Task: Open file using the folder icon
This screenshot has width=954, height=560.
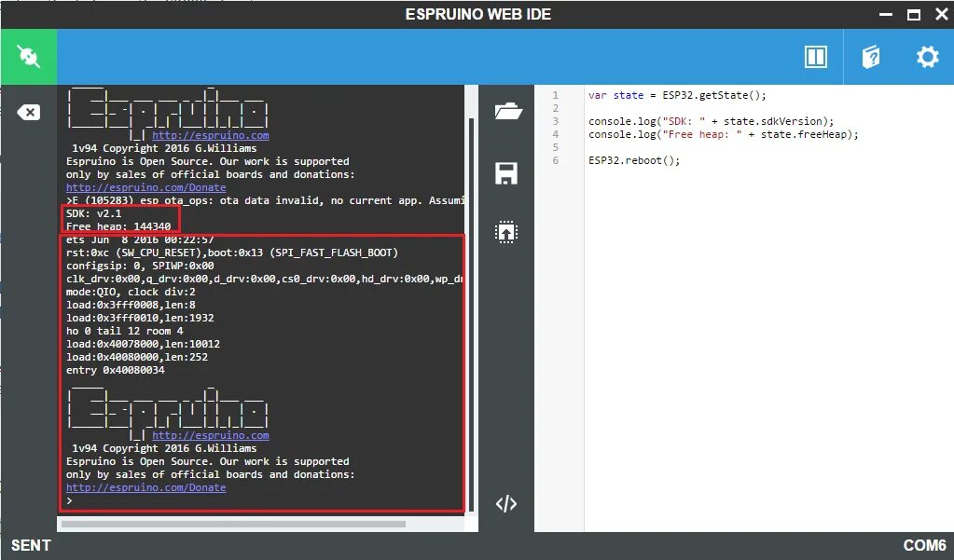Action: [508, 111]
